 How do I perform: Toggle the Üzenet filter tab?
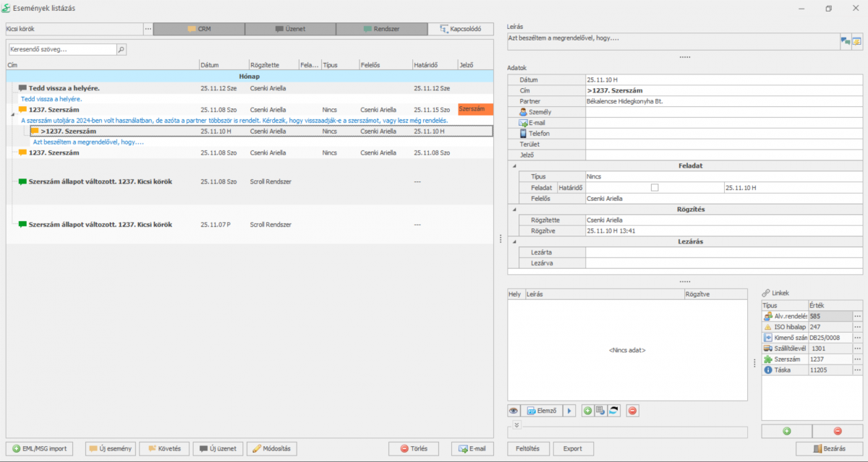coord(290,29)
